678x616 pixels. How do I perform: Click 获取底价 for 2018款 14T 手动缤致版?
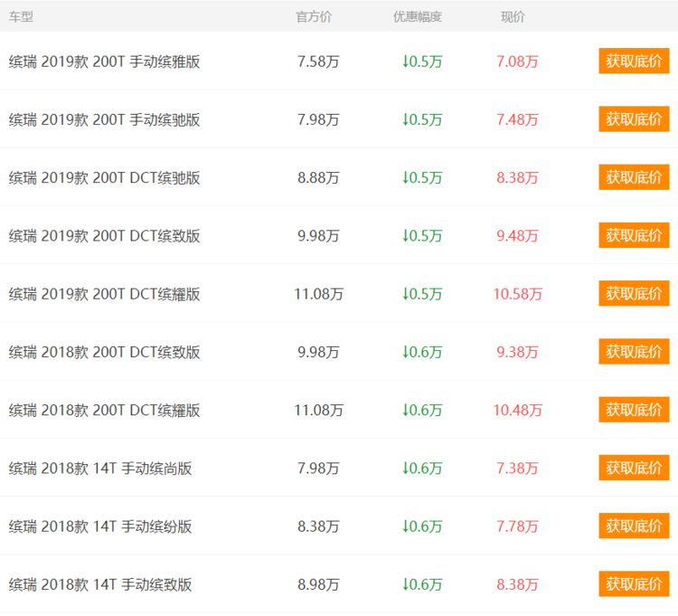point(634,584)
